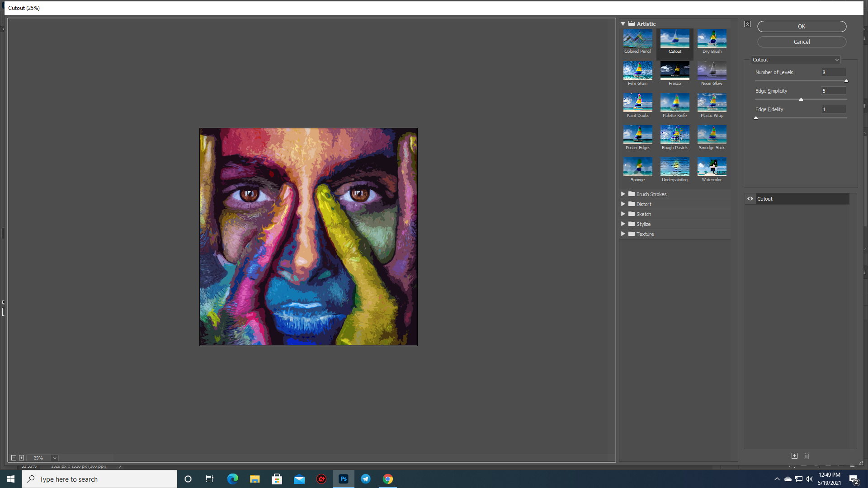Choose the Smudge Stick filter

(x=712, y=138)
